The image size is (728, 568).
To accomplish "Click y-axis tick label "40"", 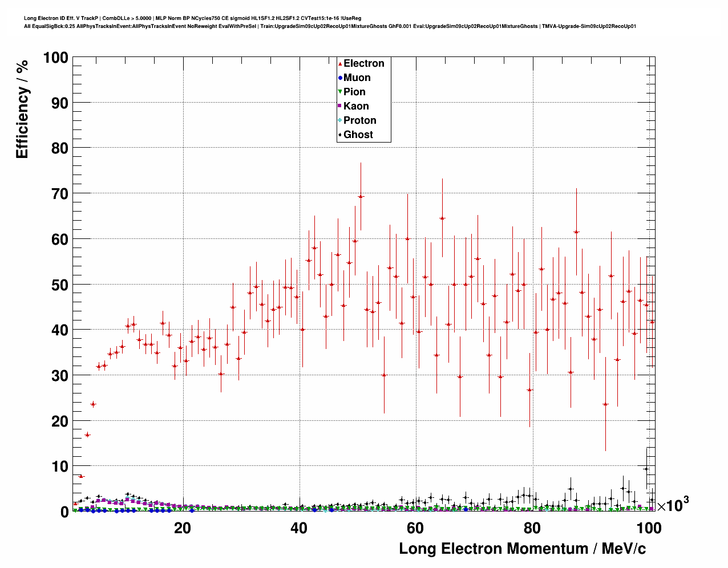I will tap(60, 330).
